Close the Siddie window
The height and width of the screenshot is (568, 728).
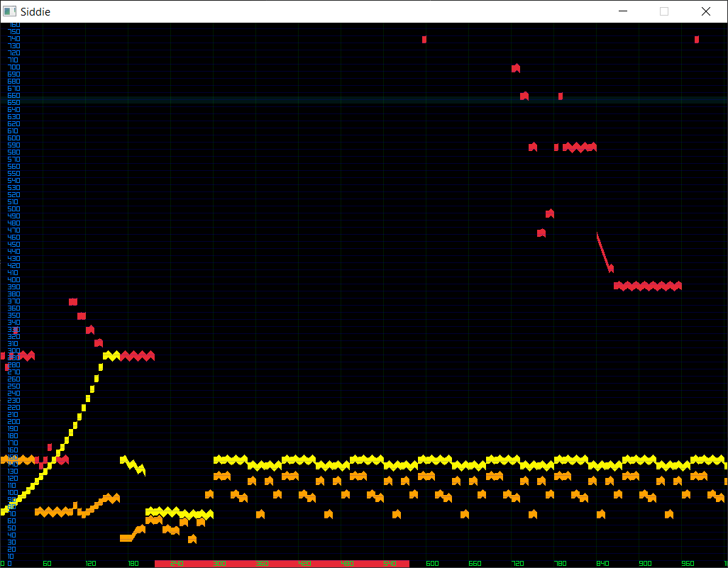705,11
